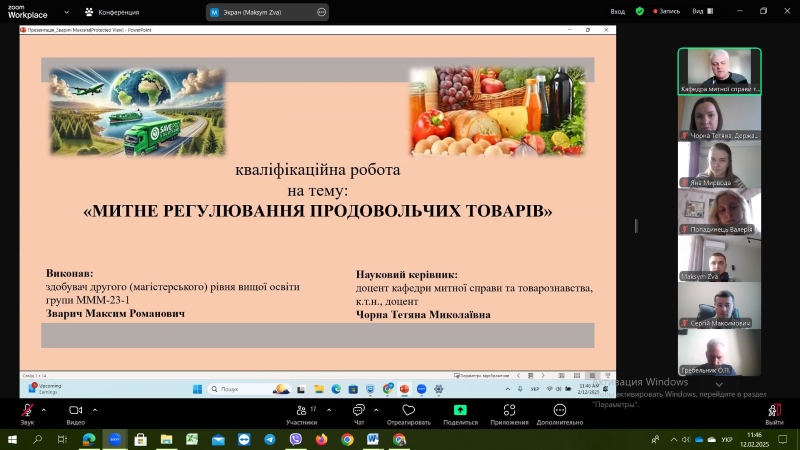Select Гребельник О.П. video tile
Screen dimensions: 800x450
point(719,353)
